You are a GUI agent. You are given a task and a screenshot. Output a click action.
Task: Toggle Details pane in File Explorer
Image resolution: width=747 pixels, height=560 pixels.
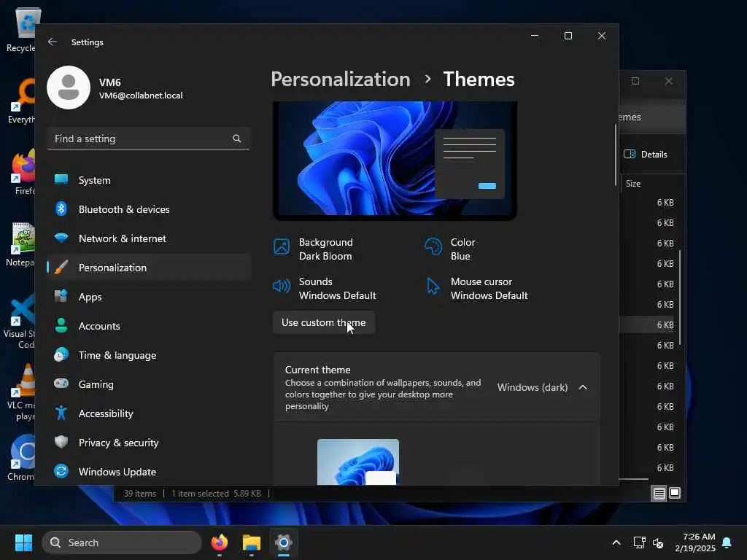(x=646, y=155)
